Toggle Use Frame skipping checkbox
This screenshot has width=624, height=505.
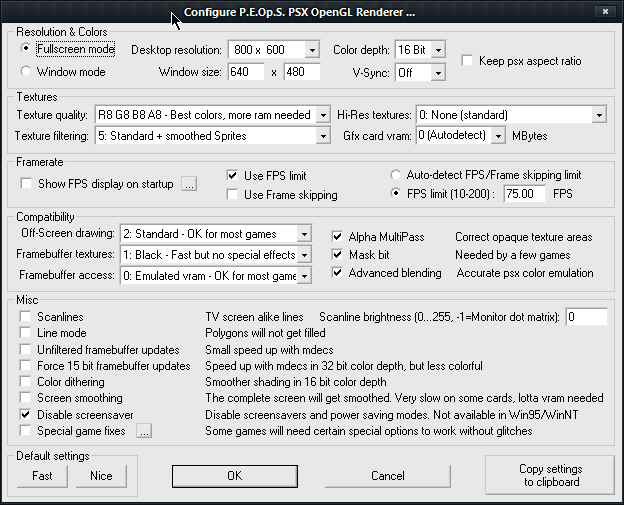(232, 194)
